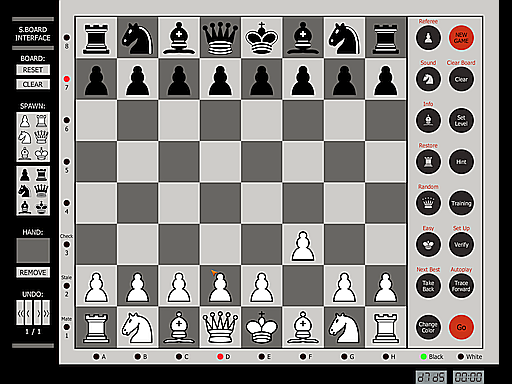Click the rank 8 LED indicator
512x384 pixels.
pyautogui.click(x=67, y=37)
